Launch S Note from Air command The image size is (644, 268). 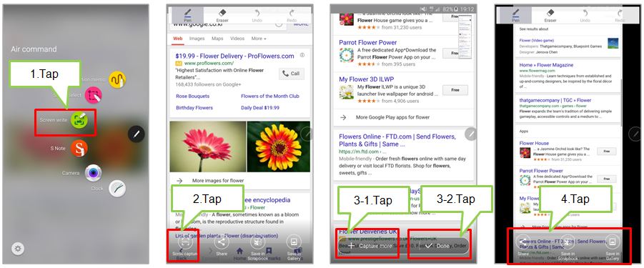click(79, 148)
